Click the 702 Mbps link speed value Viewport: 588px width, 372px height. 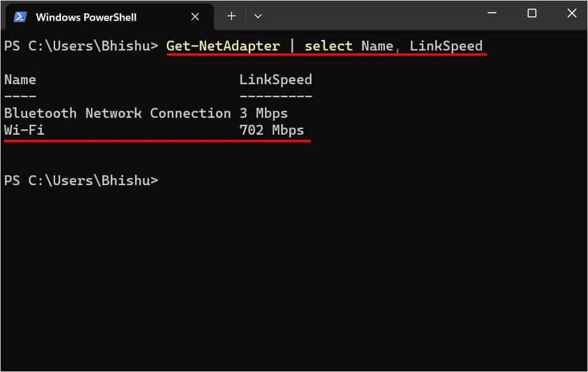(x=270, y=130)
